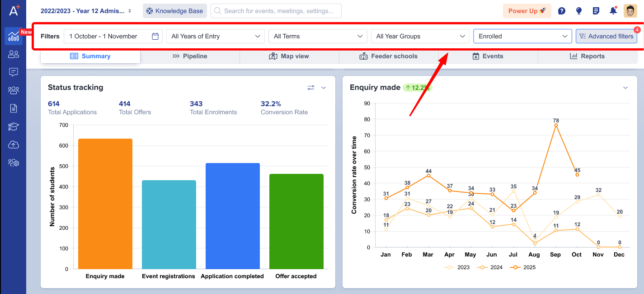Viewport: 644px width, 294px height.
Task: Open Status tracking chart settings sliders icon
Action: click(311, 88)
